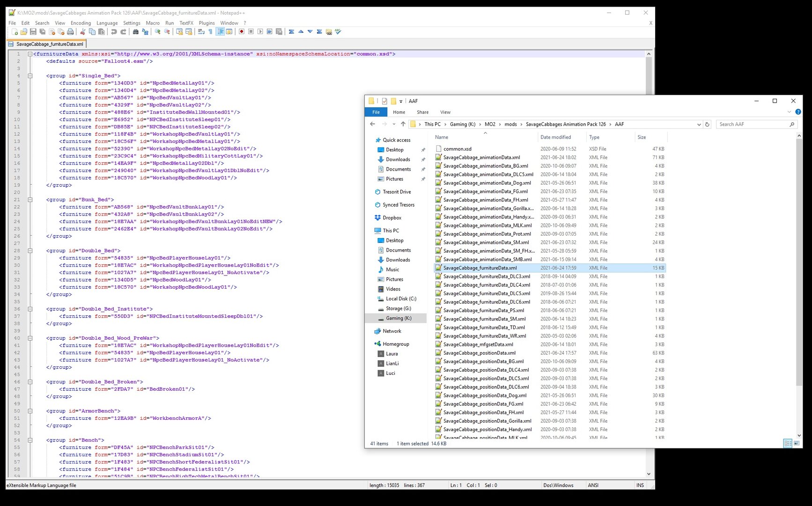This screenshot has height=506, width=812.
Task: Click the file list vertical scrollbar
Action: (x=799, y=286)
